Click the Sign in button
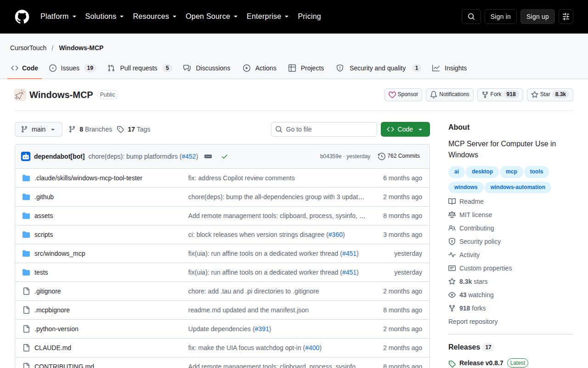 (x=500, y=17)
